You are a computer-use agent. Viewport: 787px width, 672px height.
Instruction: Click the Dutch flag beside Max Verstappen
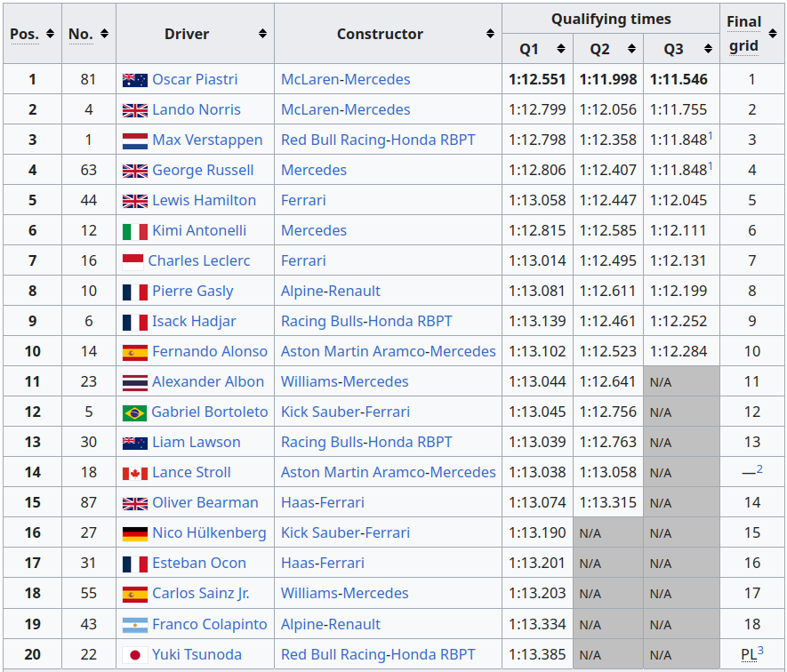point(135,141)
